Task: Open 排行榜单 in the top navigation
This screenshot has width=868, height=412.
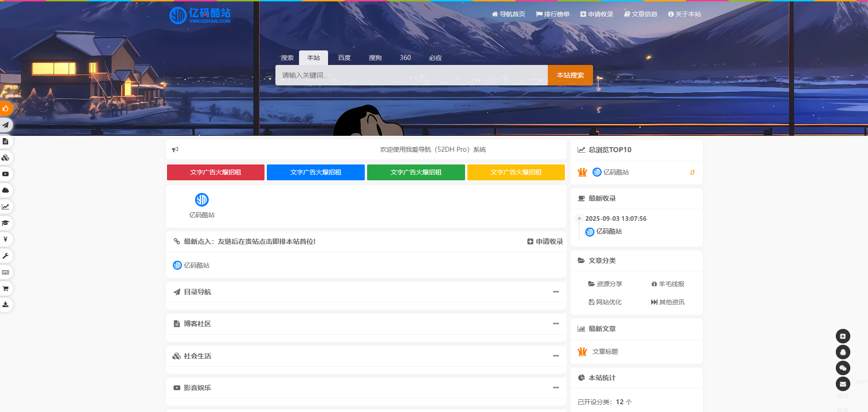Action: [552, 14]
